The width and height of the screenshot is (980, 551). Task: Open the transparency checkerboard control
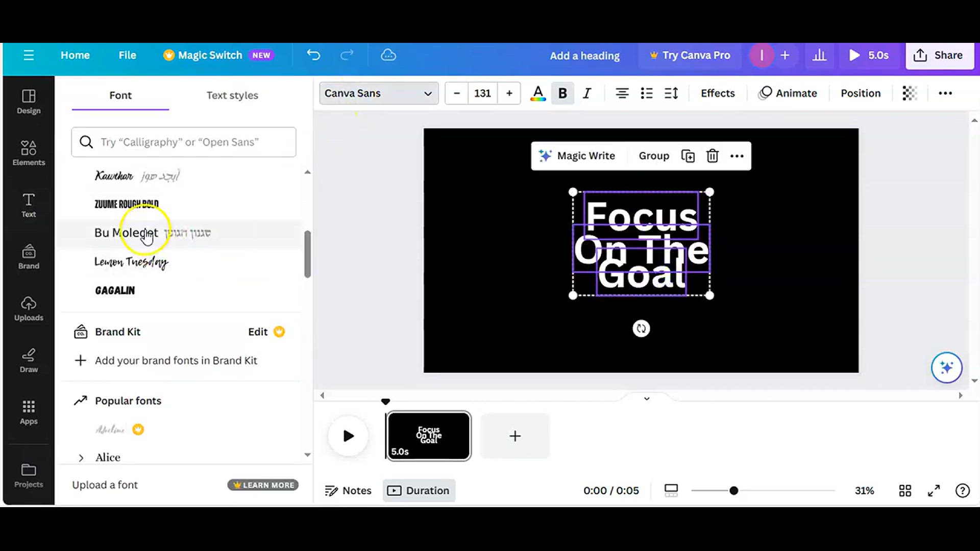click(910, 93)
